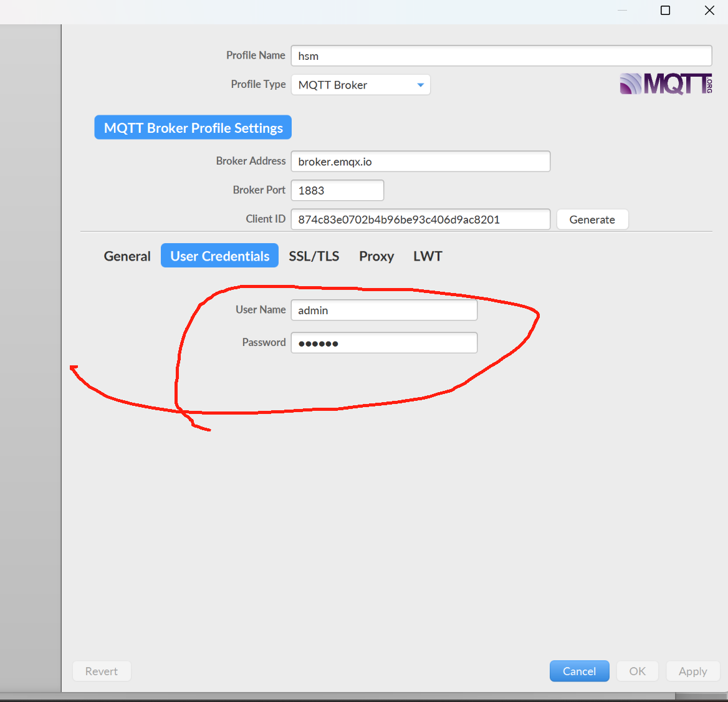The image size is (728, 702).
Task: Click the Broker Port label
Action: click(259, 190)
